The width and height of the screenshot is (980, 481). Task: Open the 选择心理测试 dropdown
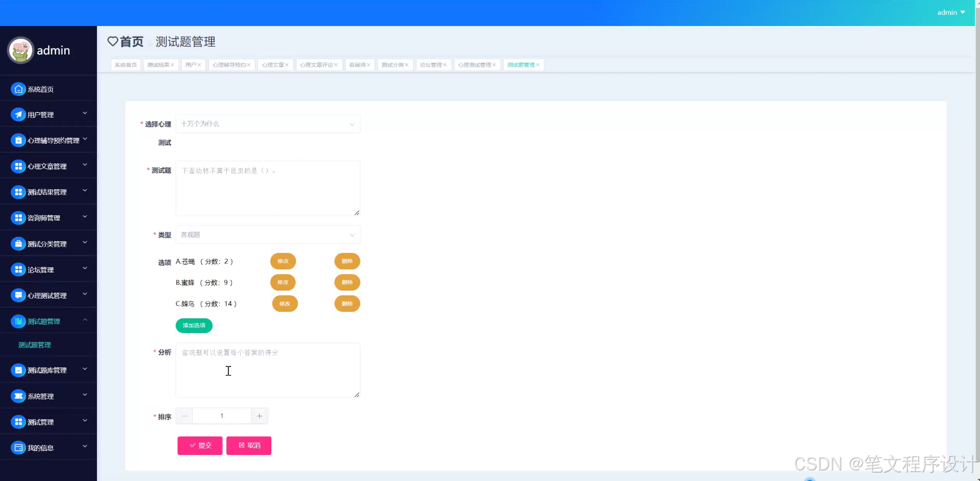[x=268, y=124]
